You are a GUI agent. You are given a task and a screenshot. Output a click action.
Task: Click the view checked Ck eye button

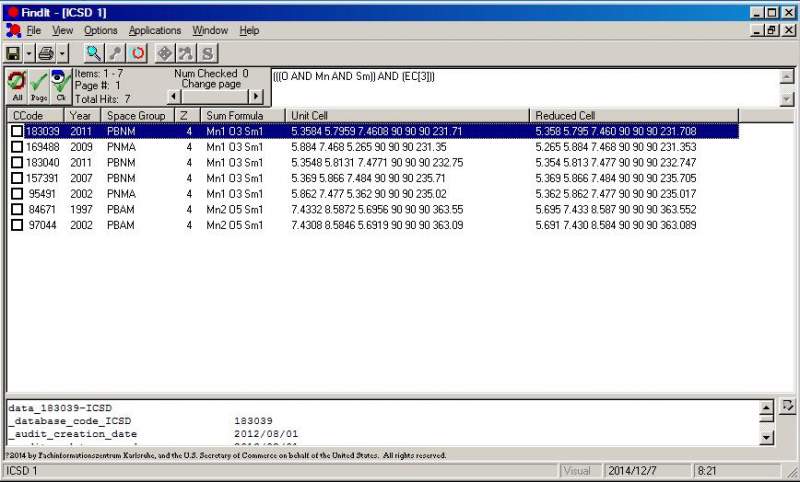(x=61, y=86)
